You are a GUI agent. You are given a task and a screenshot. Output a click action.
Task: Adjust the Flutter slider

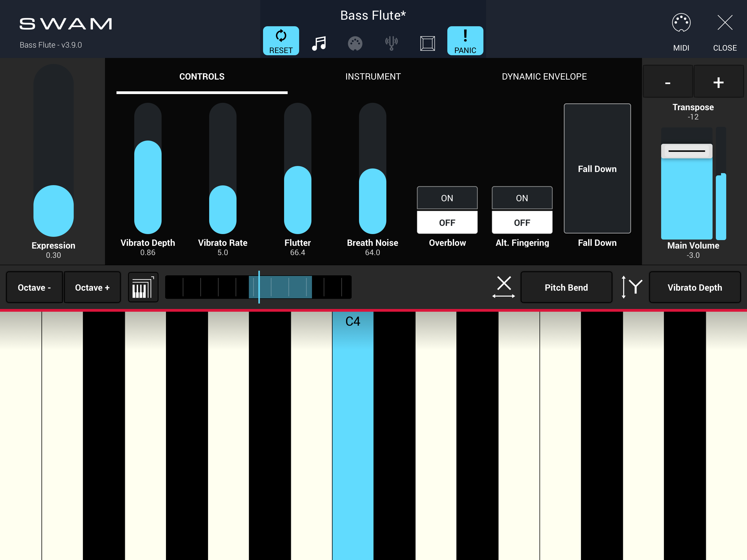[x=297, y=168]
